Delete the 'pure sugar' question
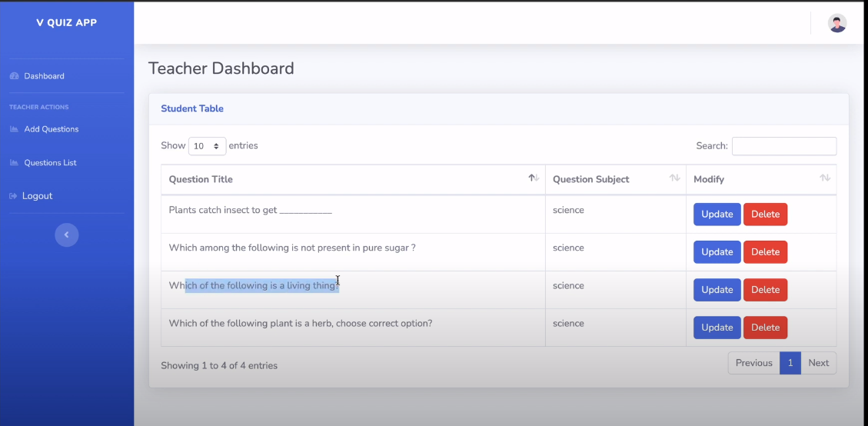The width and height of the screenshot is (868, 426). (765, 252)
